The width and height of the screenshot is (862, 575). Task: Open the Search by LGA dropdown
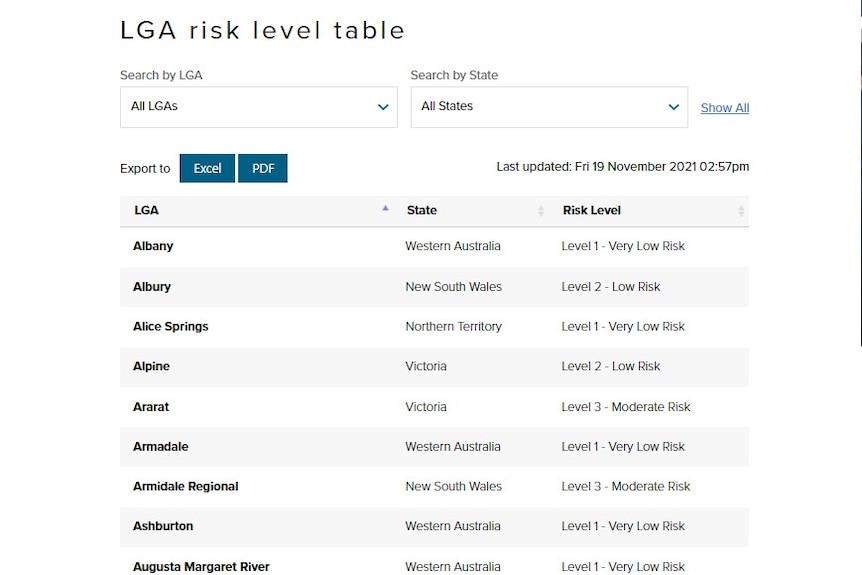pyautogui.click(x=258, y=107)
